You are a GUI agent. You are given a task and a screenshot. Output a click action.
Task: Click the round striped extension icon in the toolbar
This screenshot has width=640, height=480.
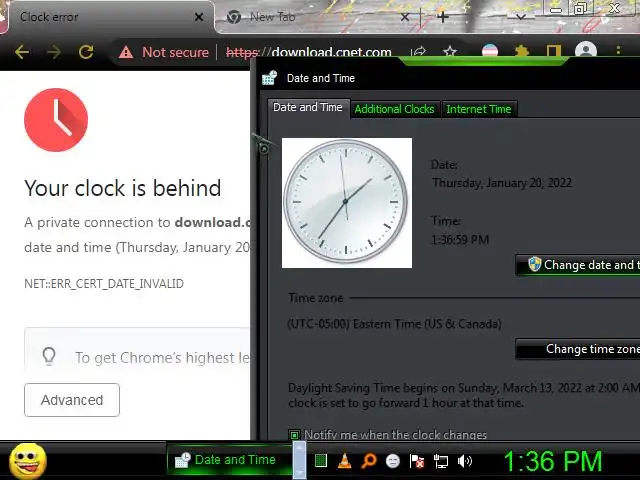click(490, 51)
